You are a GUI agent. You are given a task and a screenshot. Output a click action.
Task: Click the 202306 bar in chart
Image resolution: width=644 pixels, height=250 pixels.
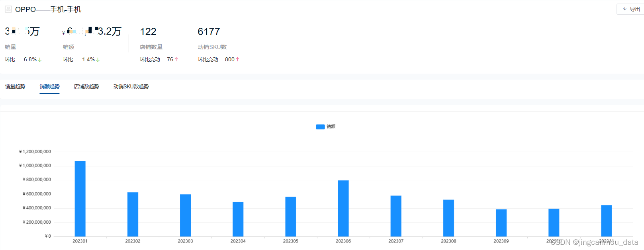pyautogui.click(x=343, y=209)
